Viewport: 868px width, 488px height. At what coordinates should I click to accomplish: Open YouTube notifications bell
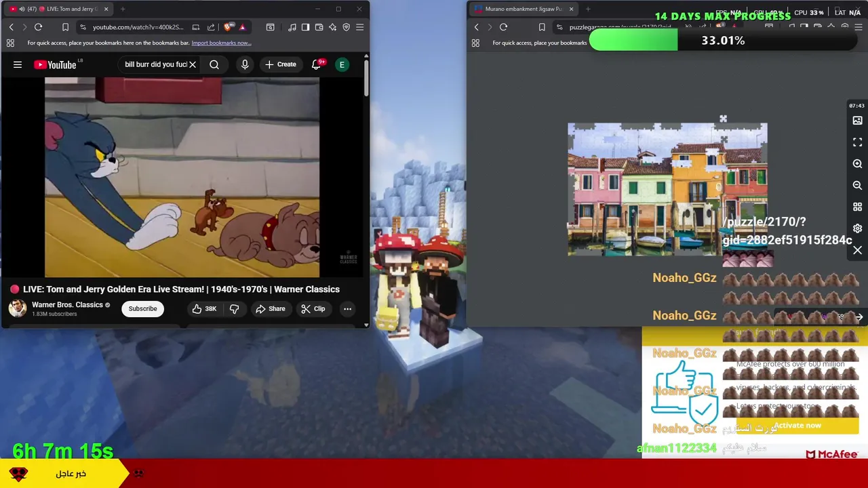(317, 64)
